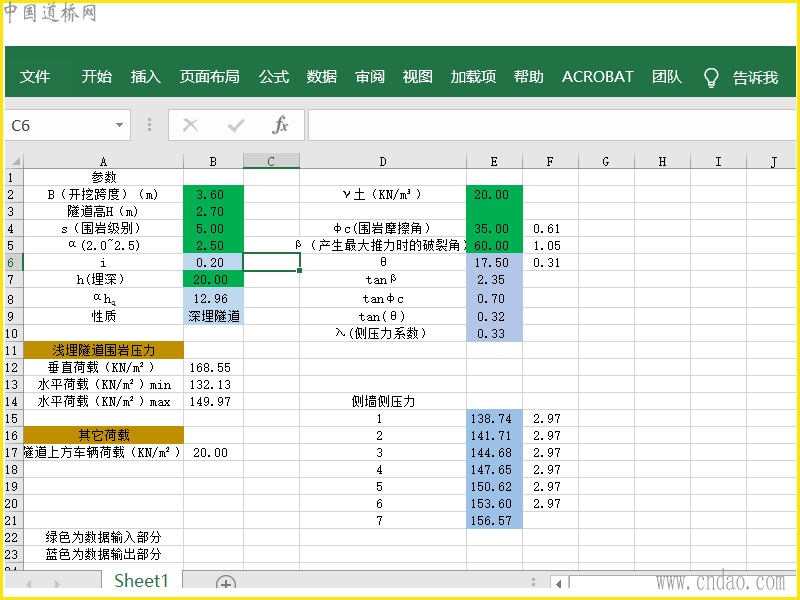Switch to the 公式 ribbon tab
800x600 pixels.
(x=273, y=77)
